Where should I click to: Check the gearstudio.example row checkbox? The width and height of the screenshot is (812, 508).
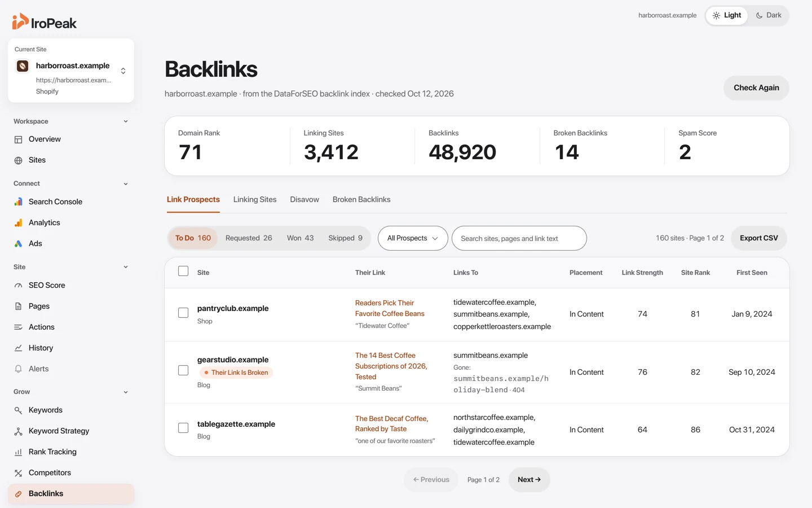(183, 370)
